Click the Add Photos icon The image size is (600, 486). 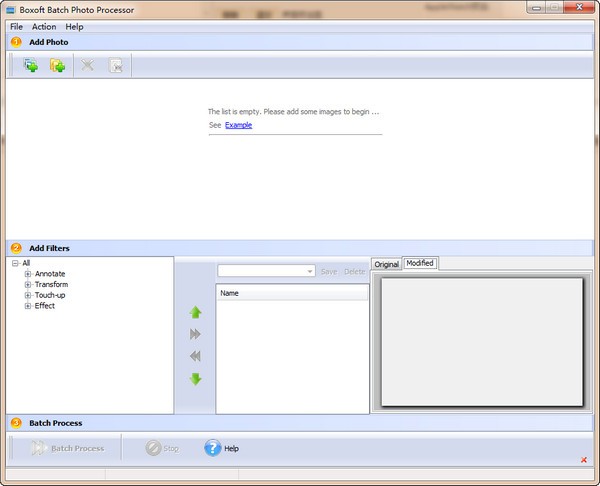pyautogui.click(x=31, y=66)
